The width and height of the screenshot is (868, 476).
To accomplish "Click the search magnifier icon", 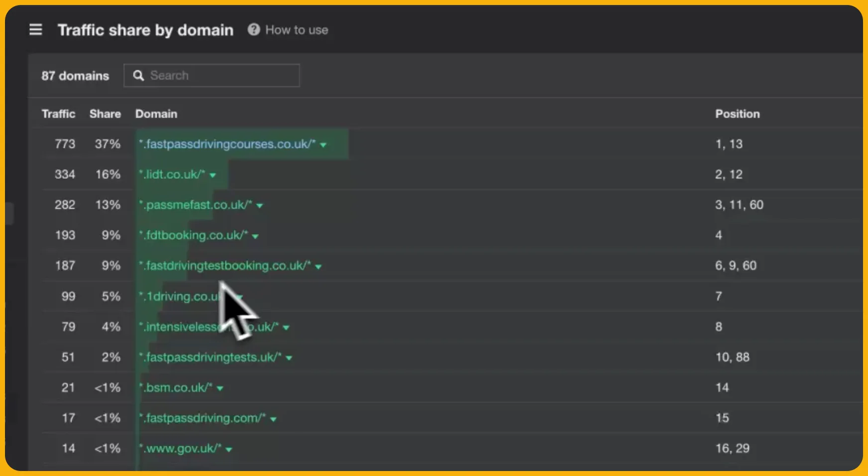I will tap(138, 75).
